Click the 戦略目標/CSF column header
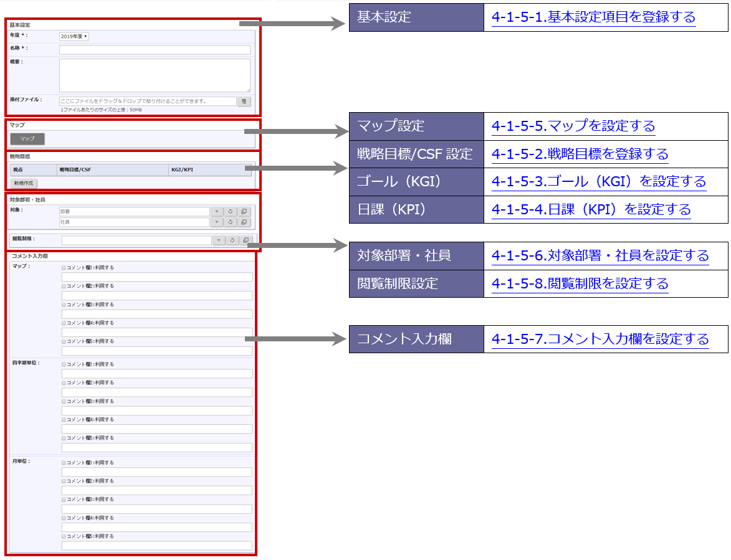 point(112,169)
